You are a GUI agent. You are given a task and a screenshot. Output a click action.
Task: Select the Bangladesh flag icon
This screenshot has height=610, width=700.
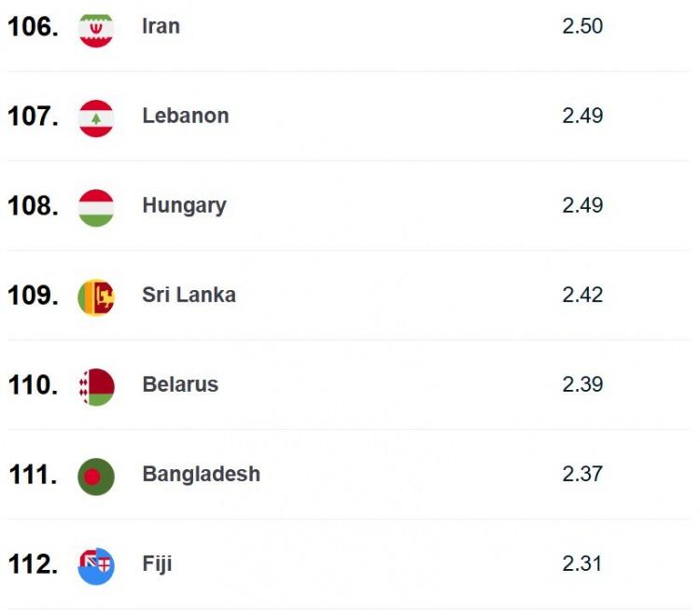coord(96,477)
